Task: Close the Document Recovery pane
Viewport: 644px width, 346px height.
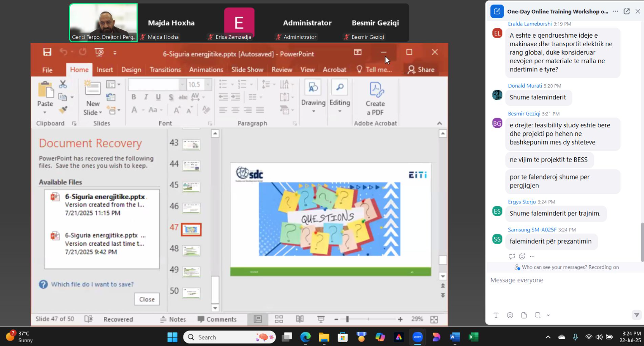Action: [x=147, y=299]
